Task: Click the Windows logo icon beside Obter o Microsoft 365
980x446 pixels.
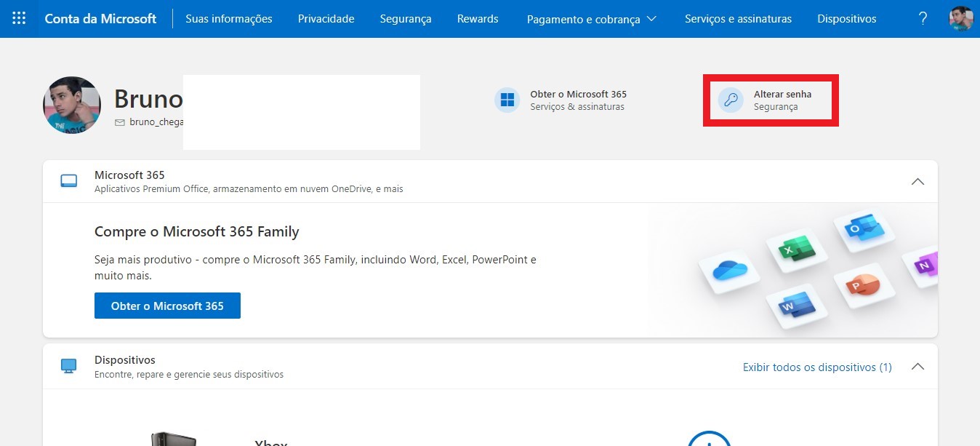Action: 507,100
